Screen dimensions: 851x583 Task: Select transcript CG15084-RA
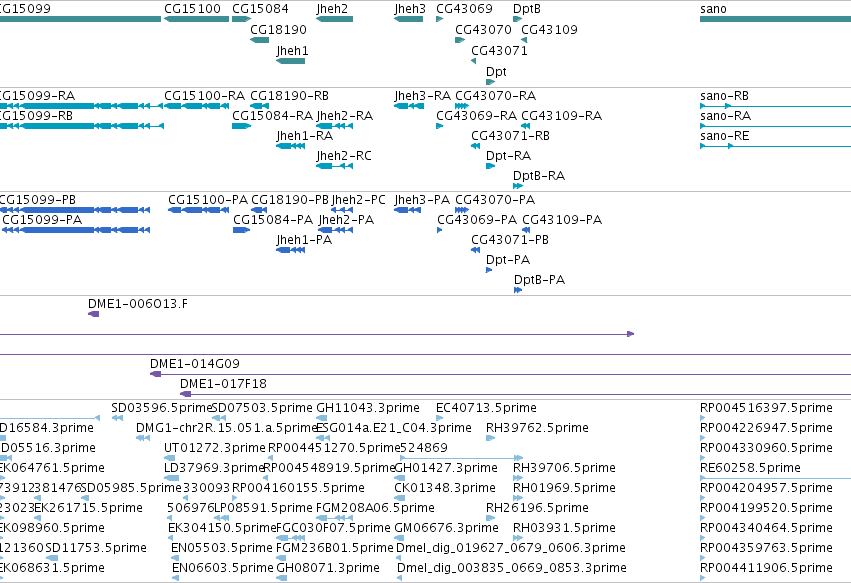tap(242, 126)
